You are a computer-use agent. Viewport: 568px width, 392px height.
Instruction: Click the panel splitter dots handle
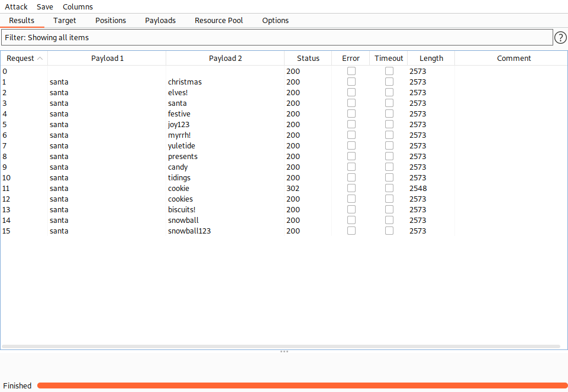[284, 351]
